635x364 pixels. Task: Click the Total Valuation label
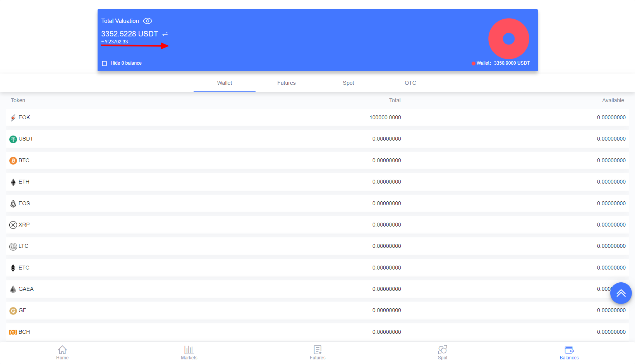click(x=120, y=21)
